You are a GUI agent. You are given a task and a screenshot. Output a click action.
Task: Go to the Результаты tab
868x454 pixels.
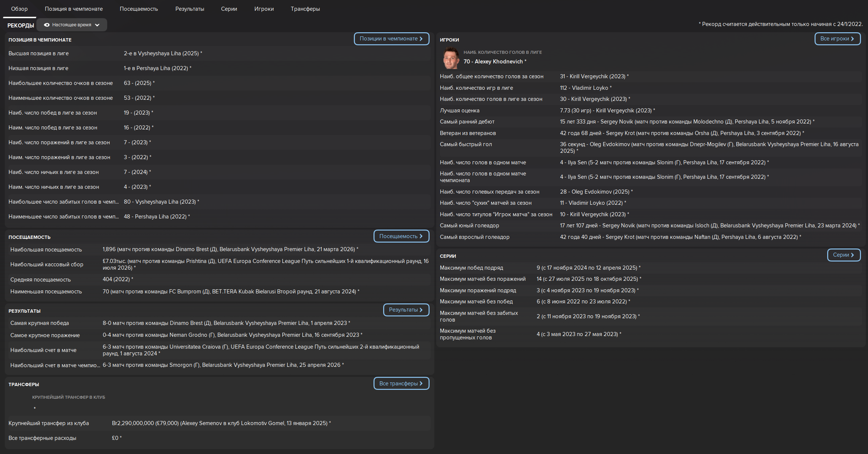(x=190, y=9)
